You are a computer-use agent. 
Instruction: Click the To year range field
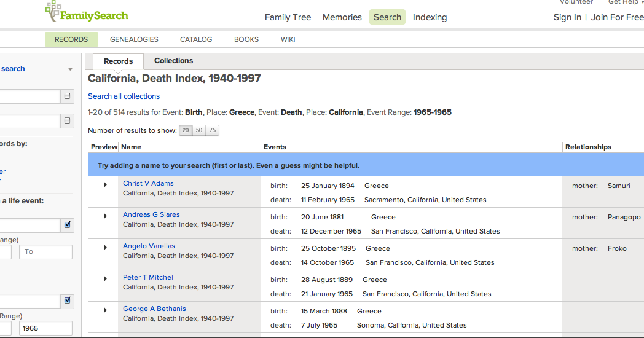[x=45, y=252]
